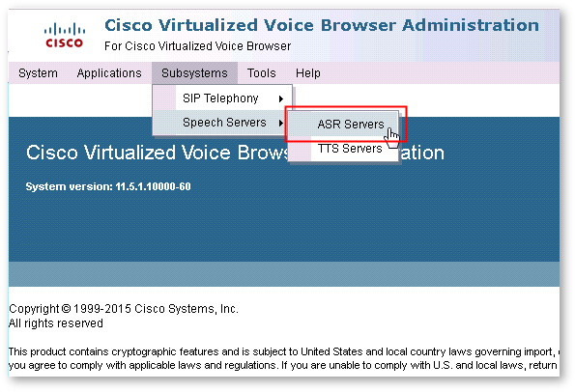Viewport: 575px width, 392px height.
Task: Click the cryptographic features notice line
Action: [284, 351]
